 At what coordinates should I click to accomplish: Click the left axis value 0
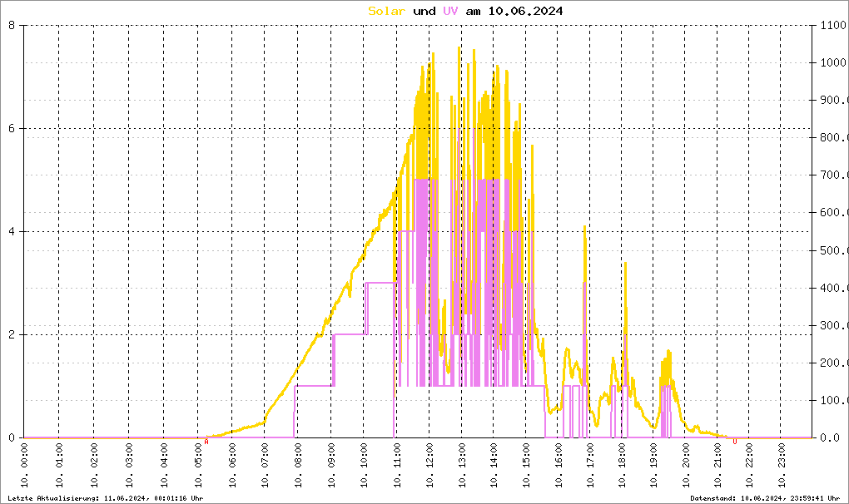[x=12, y=438]
